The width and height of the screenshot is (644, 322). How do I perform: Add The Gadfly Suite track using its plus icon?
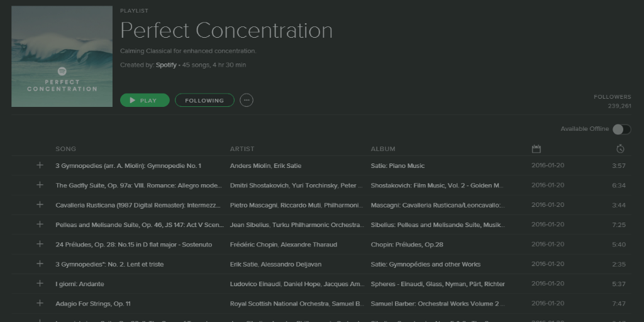click(x=40, y=185)
